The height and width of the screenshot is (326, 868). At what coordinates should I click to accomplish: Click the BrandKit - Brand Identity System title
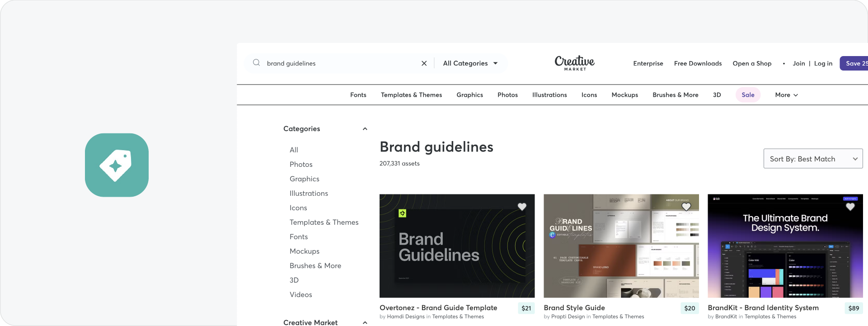click(x=763, y=307)
